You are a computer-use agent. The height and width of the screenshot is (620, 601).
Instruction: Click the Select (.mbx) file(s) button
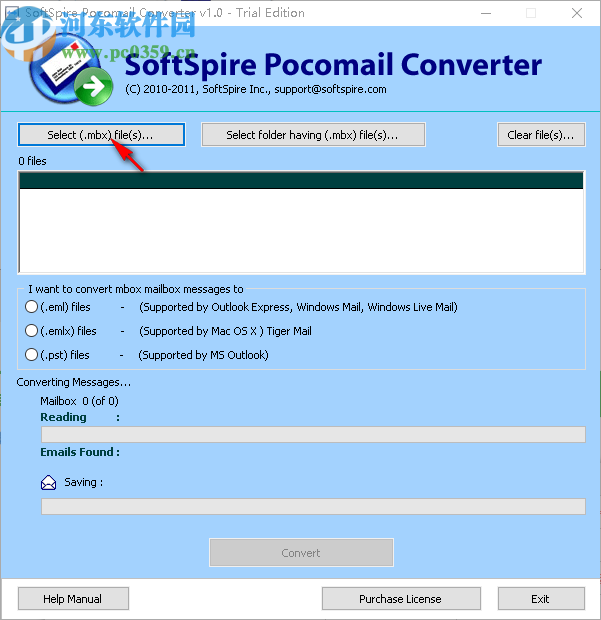point(101,135)
